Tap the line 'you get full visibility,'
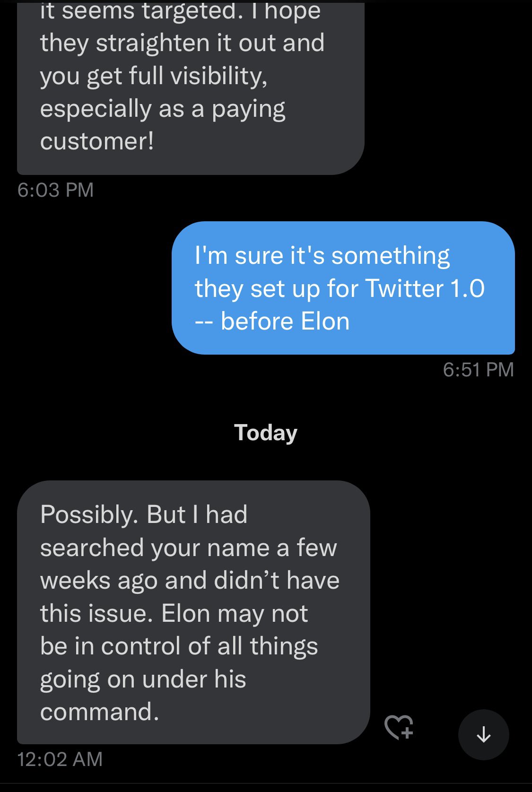The height and width of the screenshot is (792, 532). [154, 76]
